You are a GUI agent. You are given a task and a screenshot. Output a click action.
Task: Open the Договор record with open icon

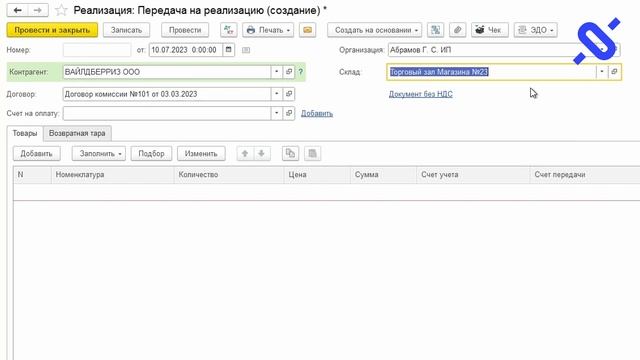[x=289, y=94]
